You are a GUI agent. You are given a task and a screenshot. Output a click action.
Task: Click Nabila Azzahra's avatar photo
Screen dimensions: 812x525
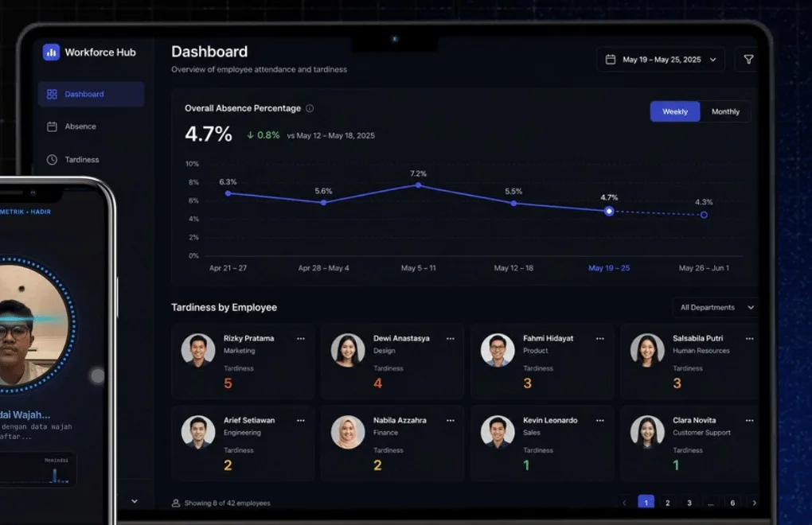pos(348,432)
